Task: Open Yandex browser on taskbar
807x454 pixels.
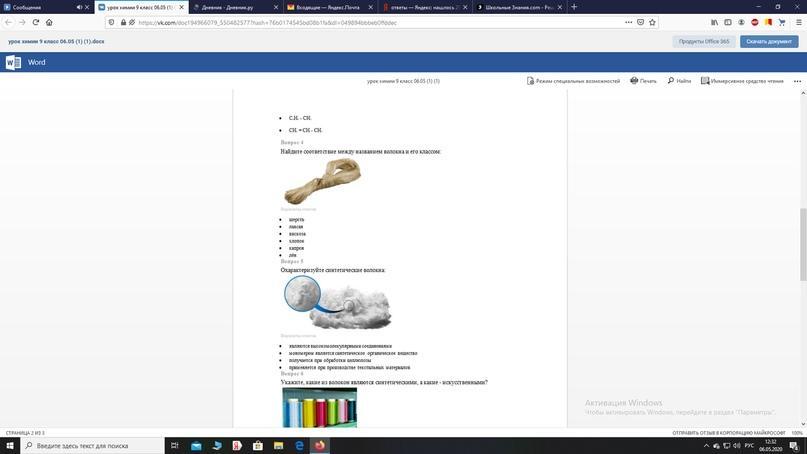Action: click(237, 446)
